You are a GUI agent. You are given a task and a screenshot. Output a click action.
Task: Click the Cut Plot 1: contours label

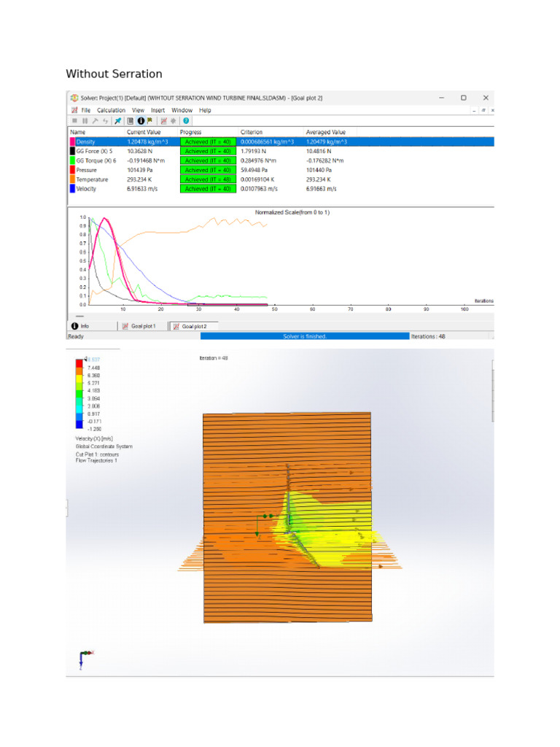click(x=97, y=454)
